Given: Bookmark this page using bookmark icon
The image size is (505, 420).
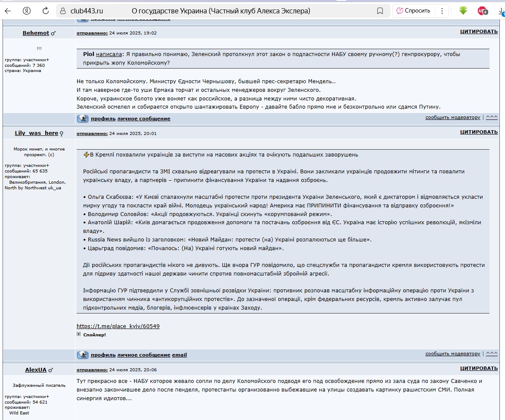Looking at the screenshot, I should [380, 11].
